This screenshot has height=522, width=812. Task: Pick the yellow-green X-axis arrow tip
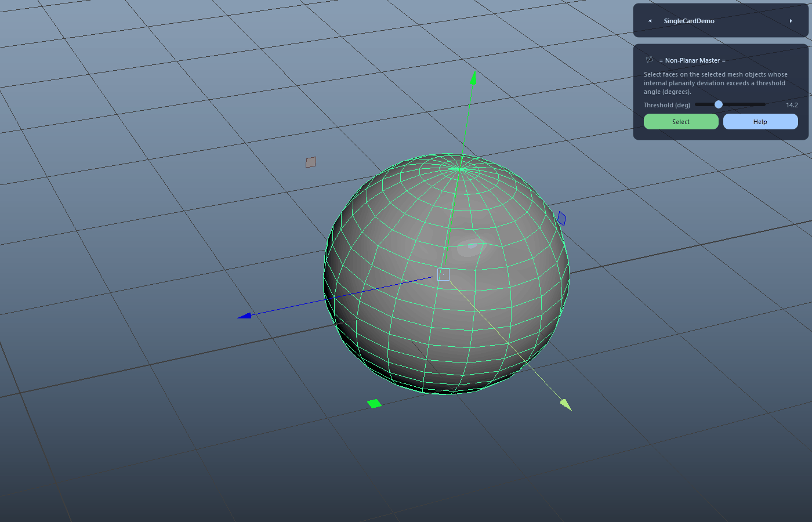tap(566, 404)
